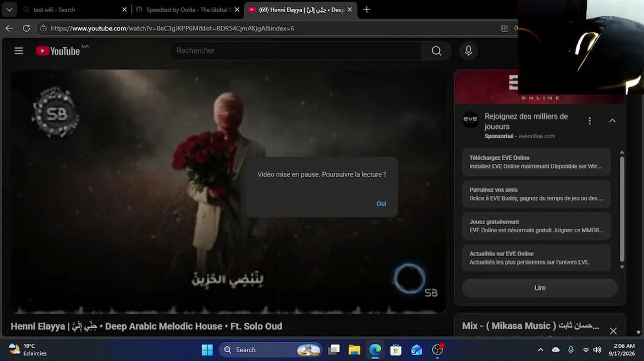Focus the Rechercher search field
The width and height of the screenshot is (644, 361).
pyautogui.click(x=296, y=51)
